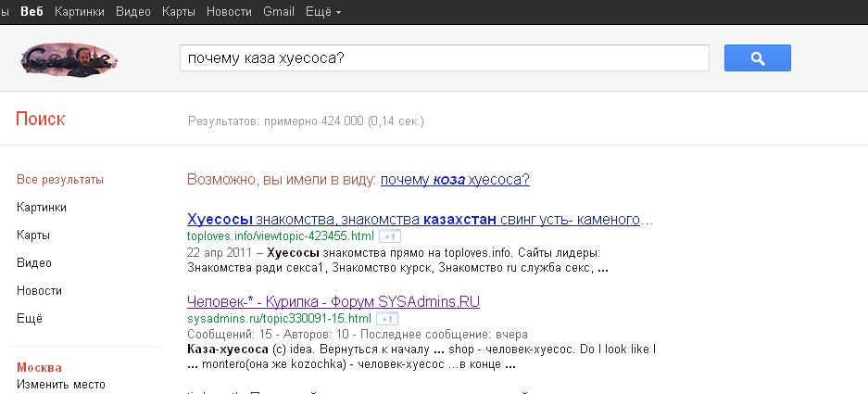Click the toploves.info/viewtopic-423455.html URL
868x394 pixels.
[x=281, y=236]
